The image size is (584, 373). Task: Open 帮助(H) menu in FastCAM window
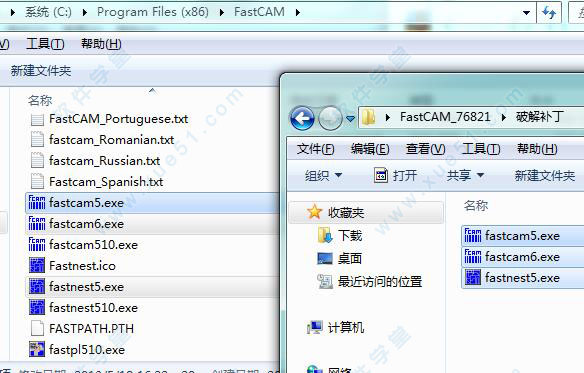click(x=101, y=44)
